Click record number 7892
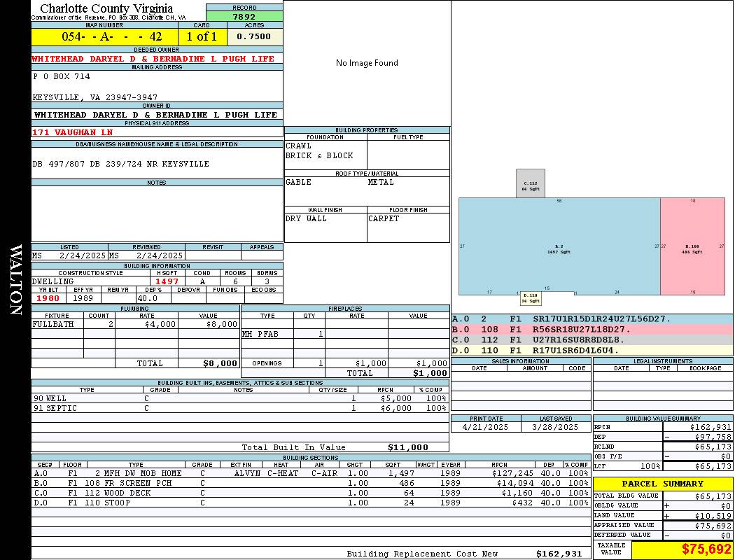The width and height of the screenshot is (735, 560). coord(244,16)
